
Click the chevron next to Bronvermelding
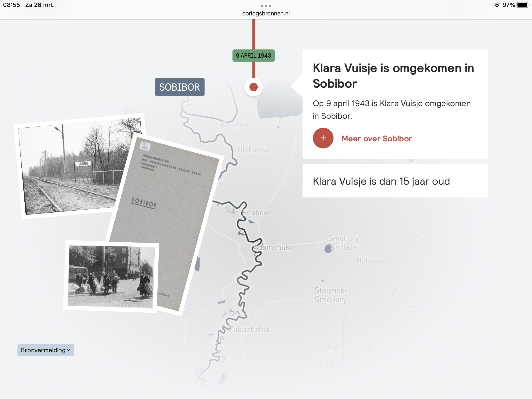click(x=68, y=350)
